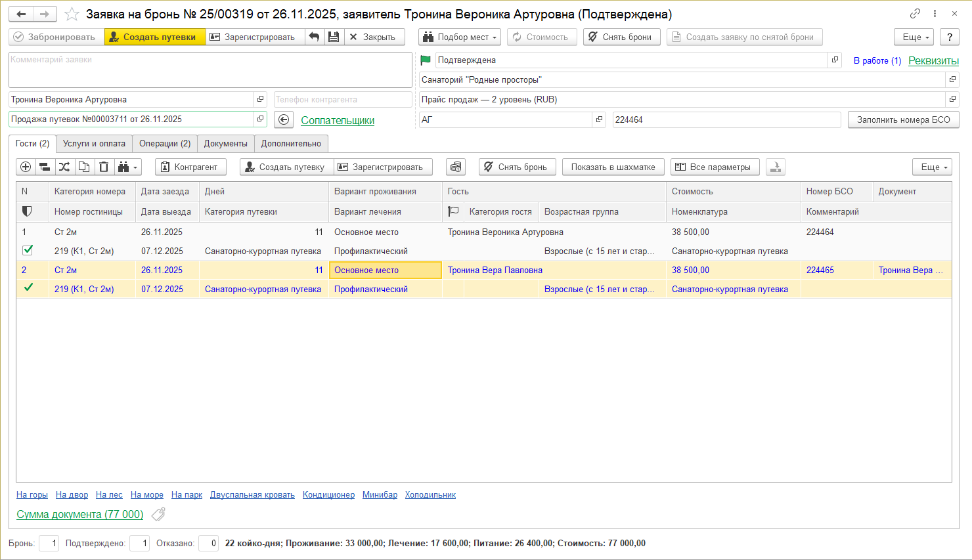Toggle the checkbox in guest row 1

[28, 250]
